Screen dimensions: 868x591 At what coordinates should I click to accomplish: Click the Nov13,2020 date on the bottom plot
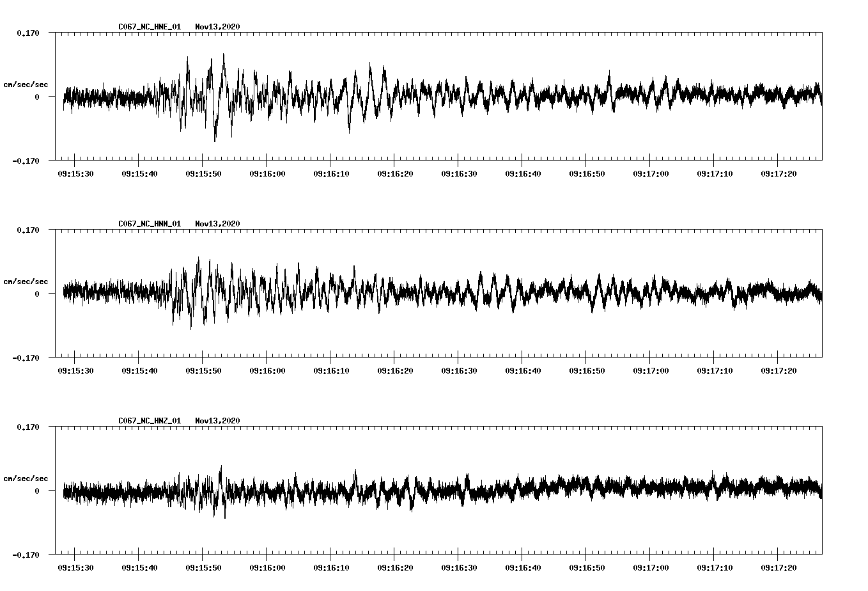point(217,421)
